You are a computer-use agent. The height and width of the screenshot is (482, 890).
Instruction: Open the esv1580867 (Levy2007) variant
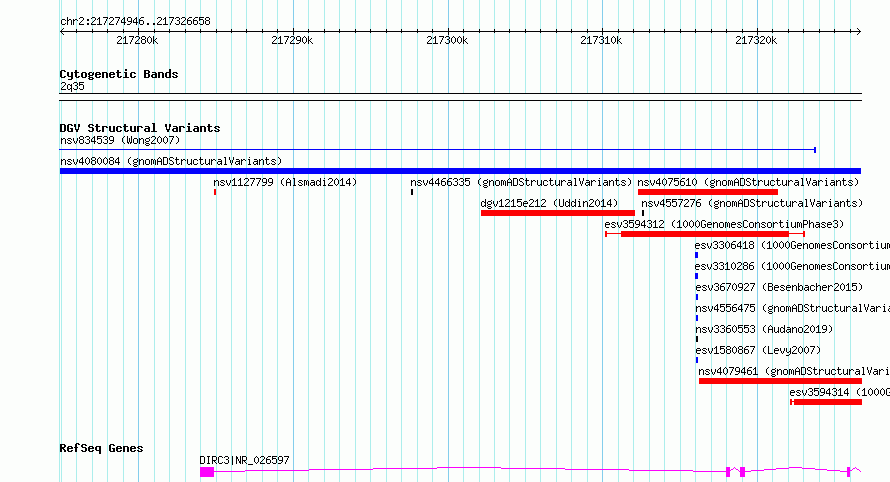click(x=758, y=350)
